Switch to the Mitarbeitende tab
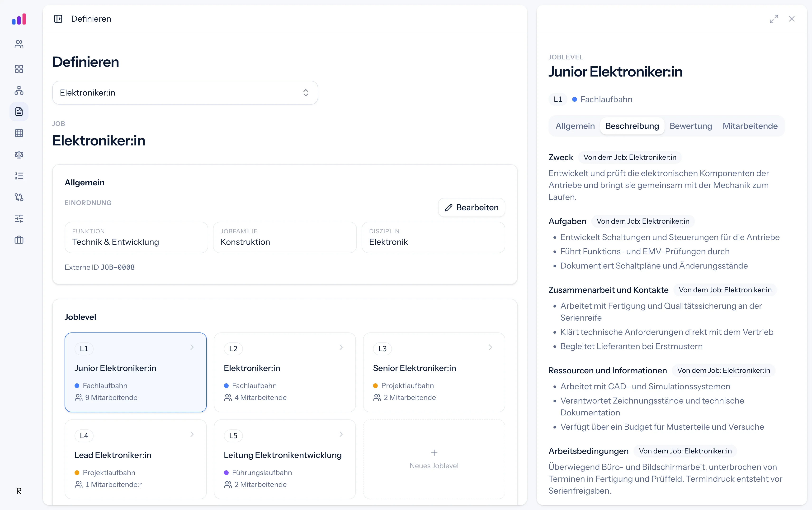Screen dimensions: 812x510 pos(750,126)
